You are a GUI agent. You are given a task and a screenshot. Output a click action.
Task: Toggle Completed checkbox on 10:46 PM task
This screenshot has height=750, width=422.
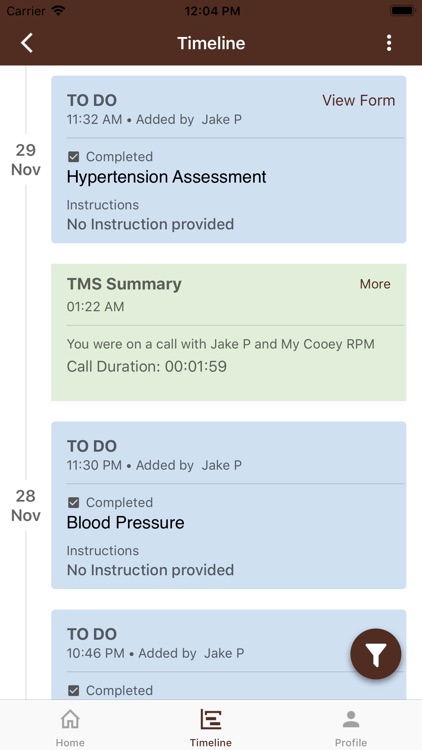coord(73,690)
